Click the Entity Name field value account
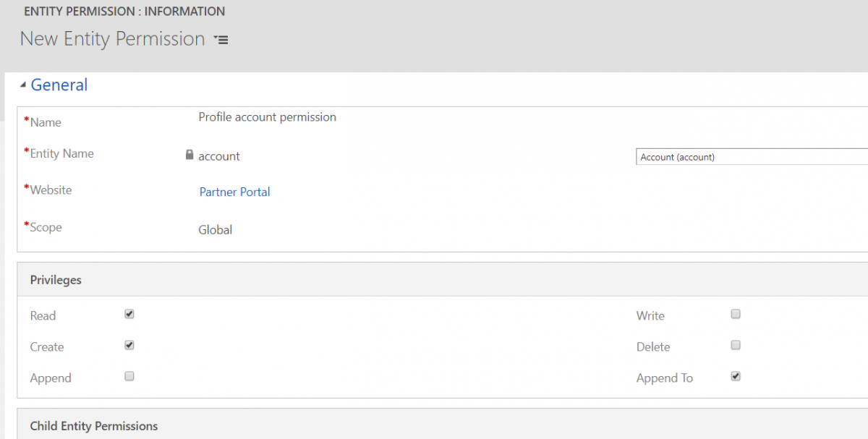Screen dimensions: 868x439 click(x=219, y=156)
